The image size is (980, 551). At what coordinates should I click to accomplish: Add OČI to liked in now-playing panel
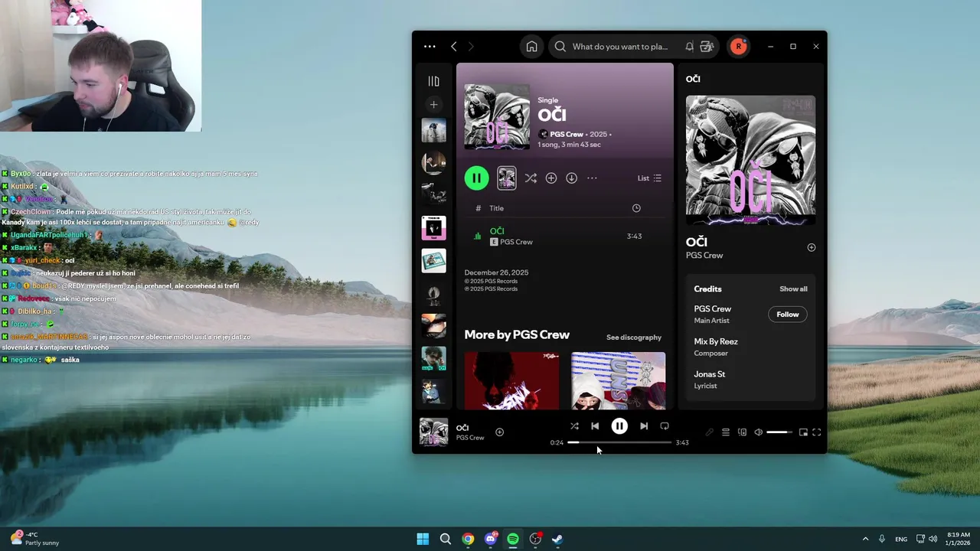click(812, 247)
